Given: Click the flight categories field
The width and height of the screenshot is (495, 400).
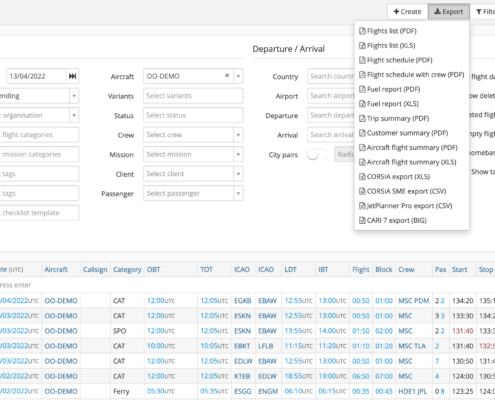Looking at the screenshot, I should coord(39,135).
